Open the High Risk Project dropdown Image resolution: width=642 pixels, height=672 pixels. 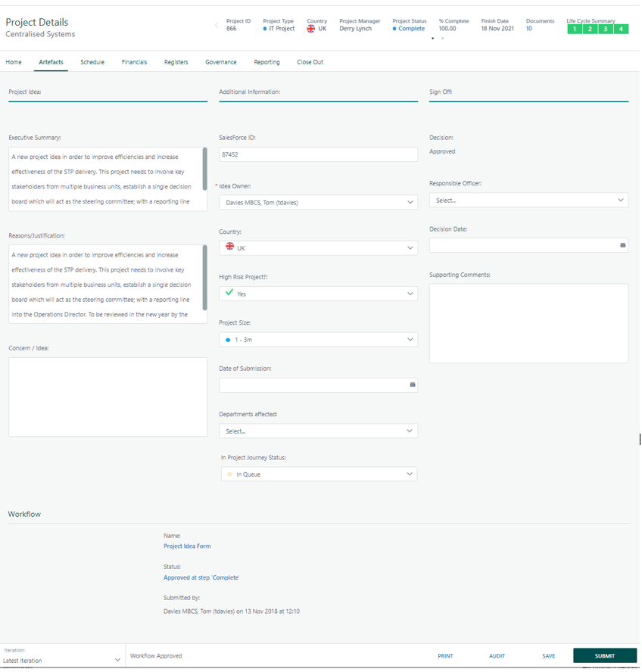[x=318, y=294]
